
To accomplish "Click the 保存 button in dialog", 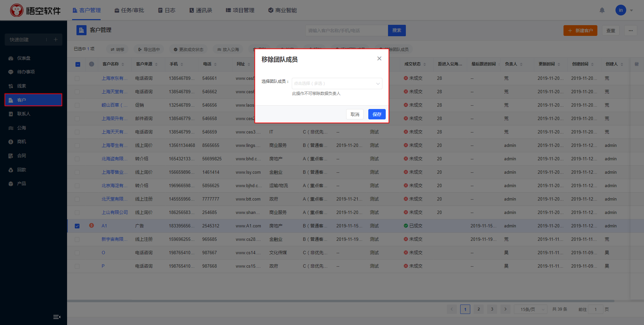I will pos(377,114).
